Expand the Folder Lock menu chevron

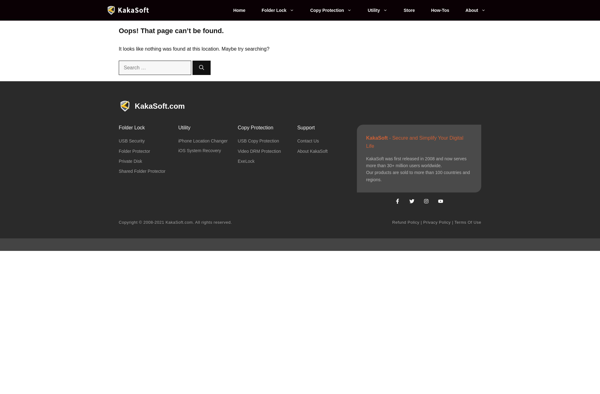[292, 10]
